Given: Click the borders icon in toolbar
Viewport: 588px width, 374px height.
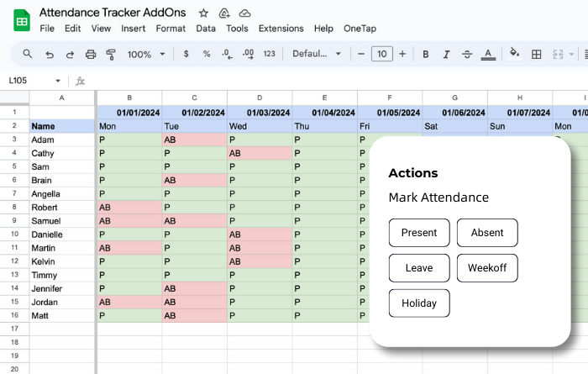Looking at the screenshot, I should pos(537,54).
